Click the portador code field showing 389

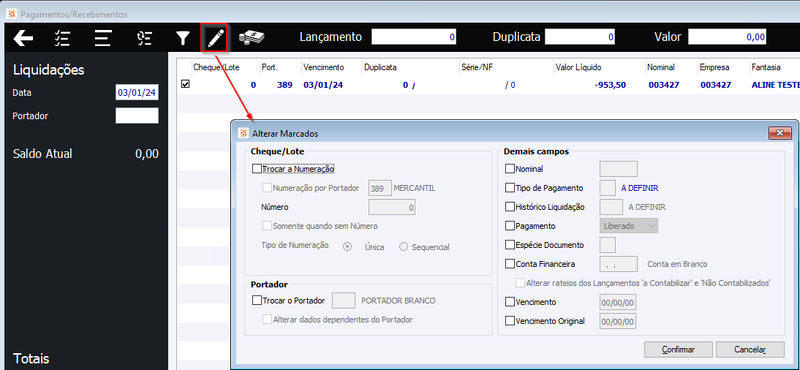coord(380,188)
